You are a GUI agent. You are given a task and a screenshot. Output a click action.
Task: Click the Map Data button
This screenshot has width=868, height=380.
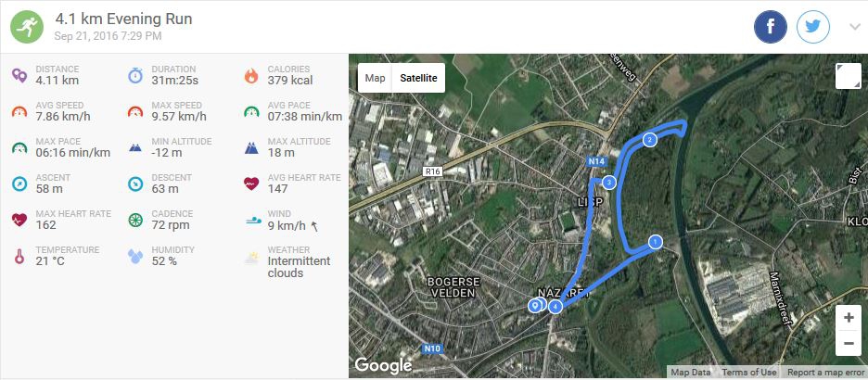(x=691, y=373)
